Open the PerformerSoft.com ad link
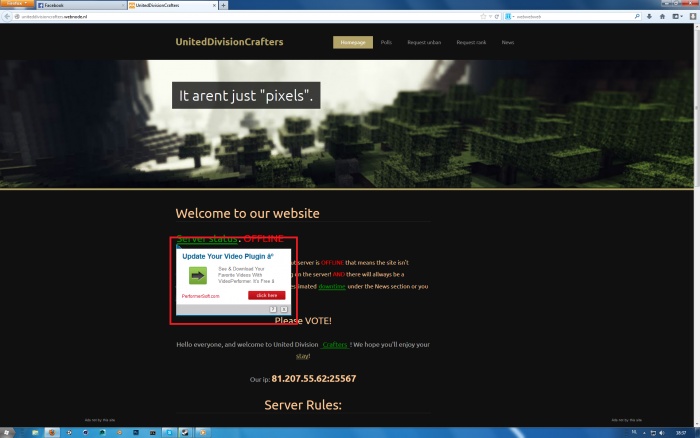This screenshot has height=438, width=700. tap(200, 296)
